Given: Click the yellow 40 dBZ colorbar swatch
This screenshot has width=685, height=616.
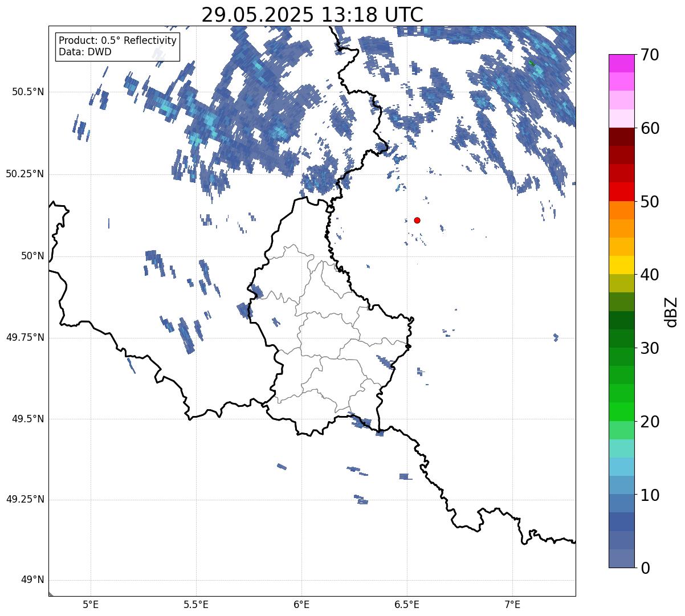Looking at the screenshot, I should (x=621, y=265).
